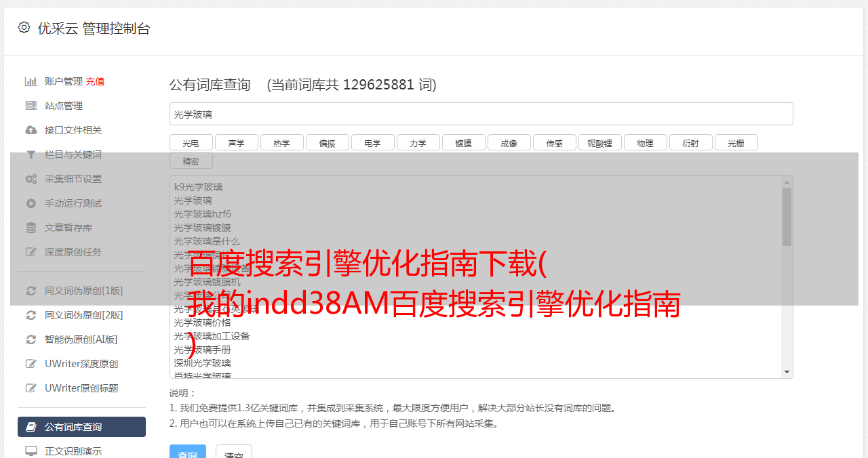
Task: Click the cloud icon for 接口文件相关
Action: tap(31, 130)
